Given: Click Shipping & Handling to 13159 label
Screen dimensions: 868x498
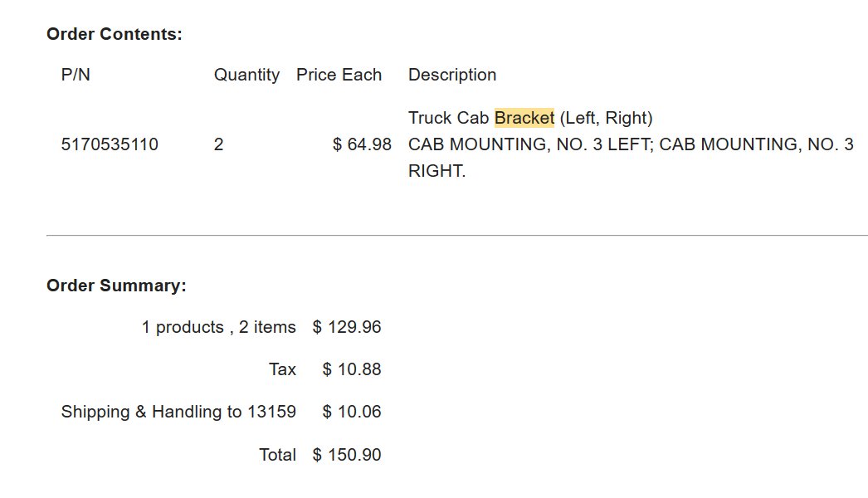Looking at the screenshot, I should pyautogui.click(x=178, y=413).
